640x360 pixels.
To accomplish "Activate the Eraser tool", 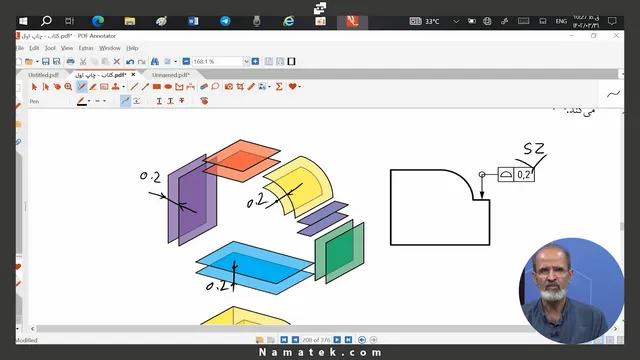I will (204, 87).
